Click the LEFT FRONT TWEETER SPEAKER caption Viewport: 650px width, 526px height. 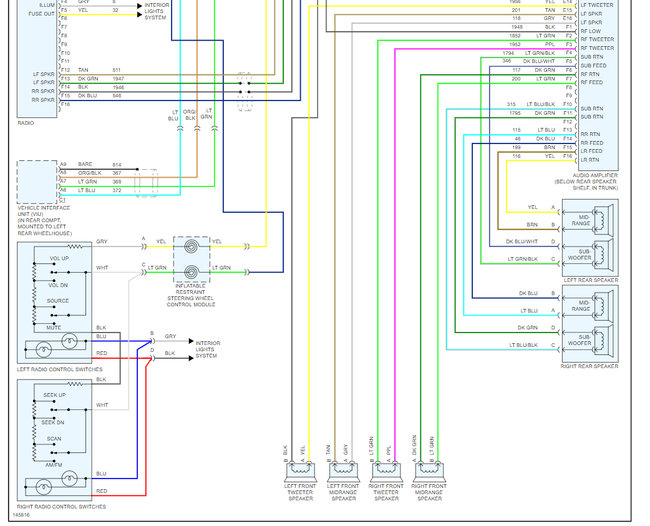click(301, 492)
